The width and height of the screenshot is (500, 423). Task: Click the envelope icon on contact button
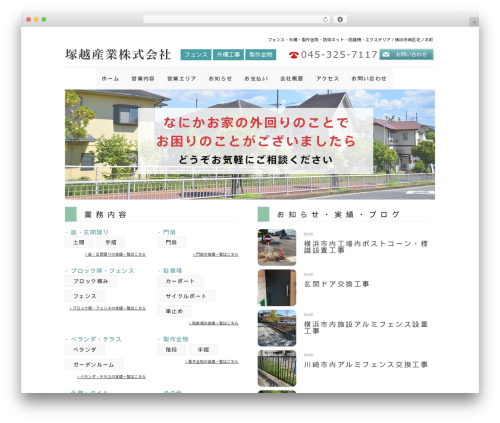pyautogui.click(x=386, y=54)
